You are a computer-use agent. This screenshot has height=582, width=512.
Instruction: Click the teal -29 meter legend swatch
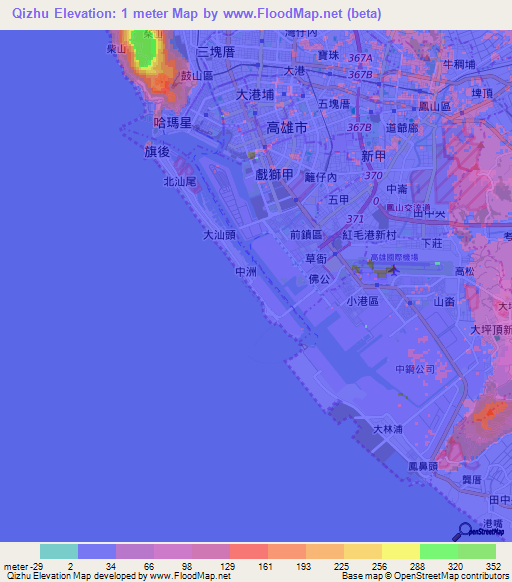(x=59, y=552)
